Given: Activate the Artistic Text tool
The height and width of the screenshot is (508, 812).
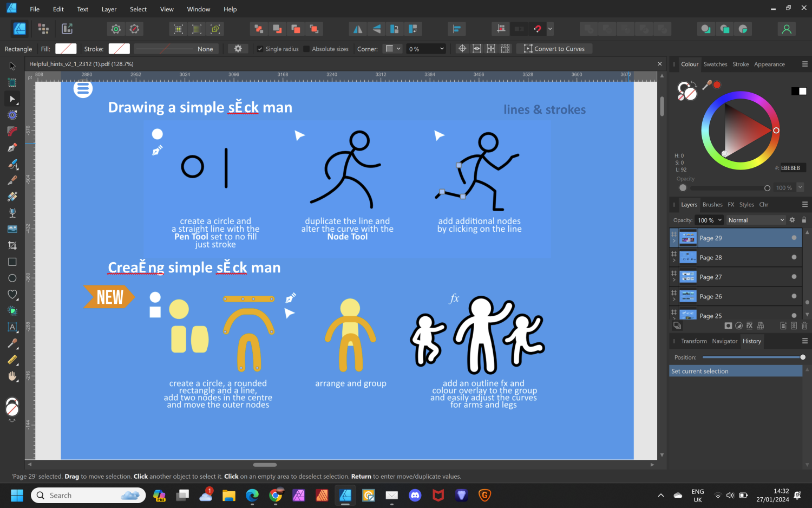Looking at the screenshot, I should [12, 327].
